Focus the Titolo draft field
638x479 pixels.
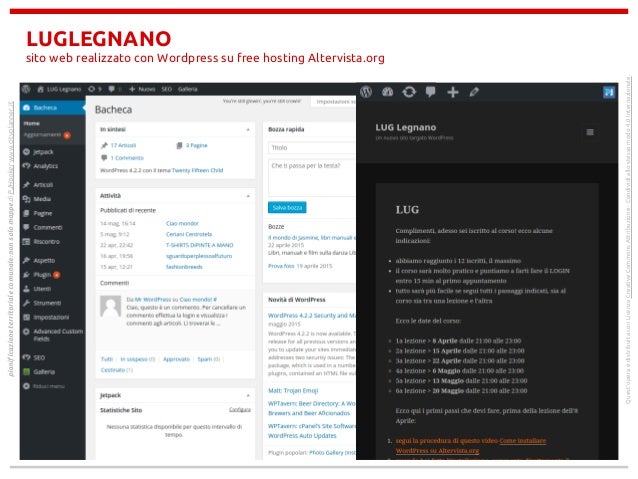[312, 148]
